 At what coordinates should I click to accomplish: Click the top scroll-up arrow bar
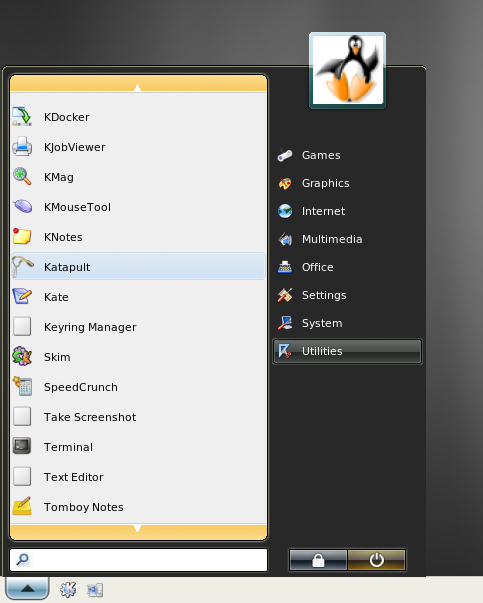coord(138,83)
